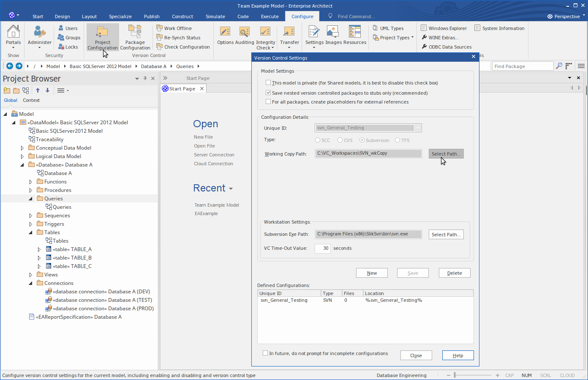This screenshot has height=380, width=588.
Task: Switch to the Simulate ribbon tab
Action: tap(215, 16)
